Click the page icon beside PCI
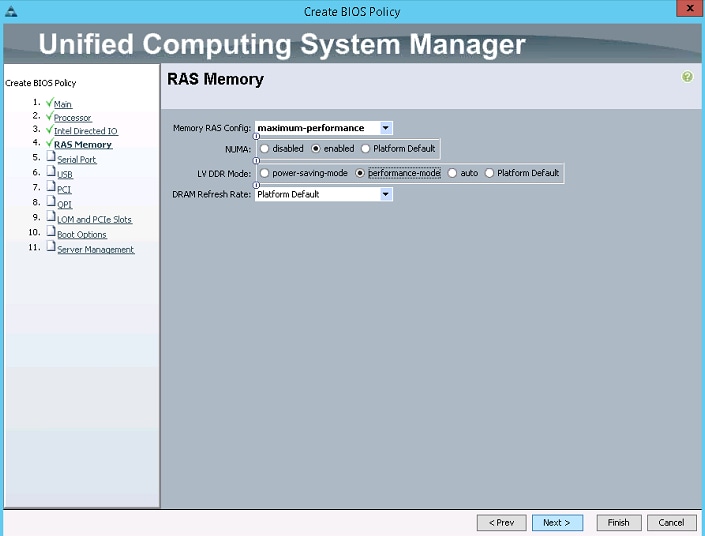Image resolution: width=705 pixels, height=536 pixels. click(x=51, y=186)
